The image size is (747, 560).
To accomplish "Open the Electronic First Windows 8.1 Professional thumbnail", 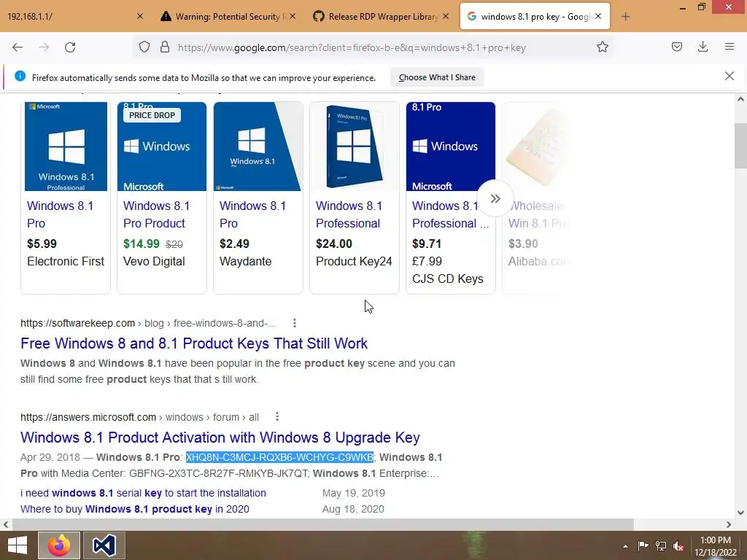I will (x=66, y=146).
